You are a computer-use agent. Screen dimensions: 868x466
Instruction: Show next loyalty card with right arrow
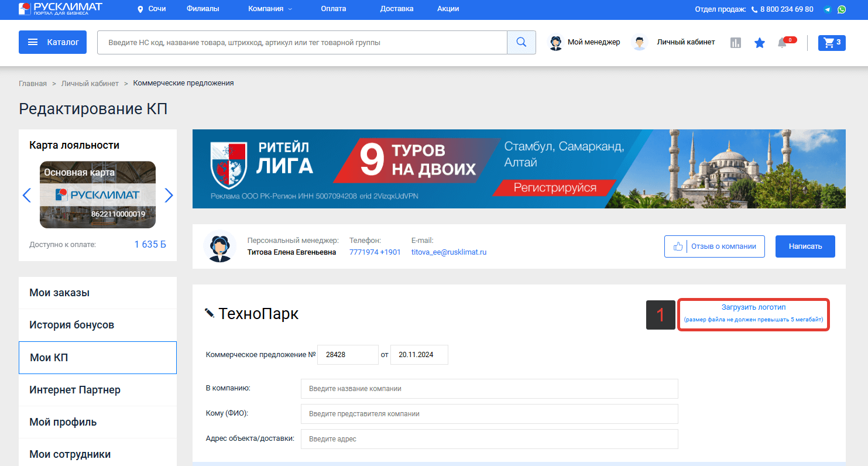pyautogui.click(x=169, y=195)
